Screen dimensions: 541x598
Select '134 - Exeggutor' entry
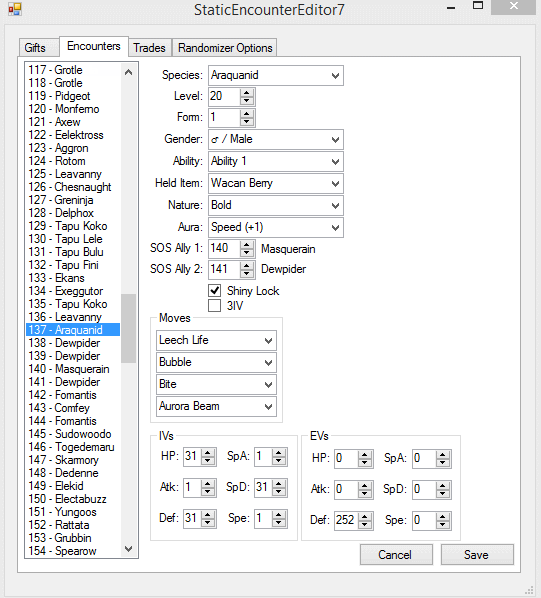tap(73, 291)
